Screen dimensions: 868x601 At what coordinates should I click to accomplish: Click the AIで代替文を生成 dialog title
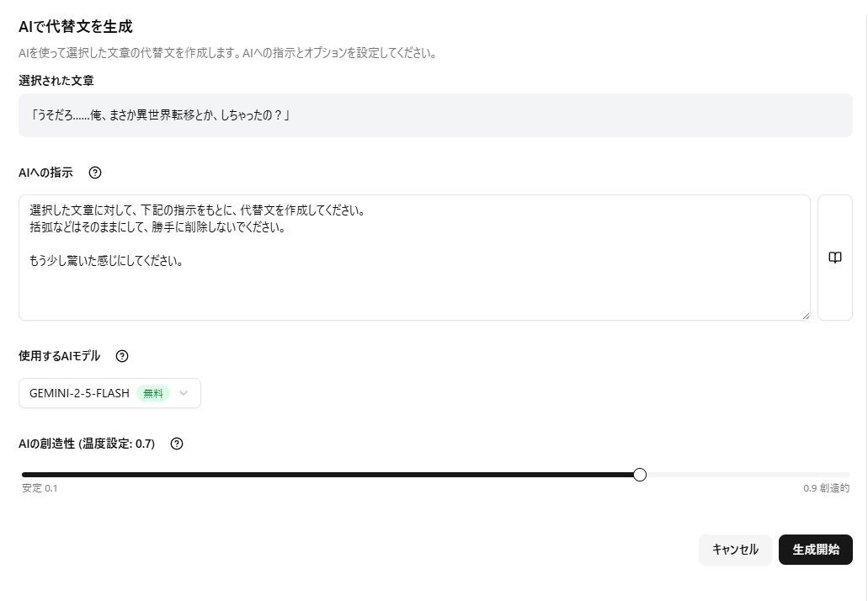76,27
